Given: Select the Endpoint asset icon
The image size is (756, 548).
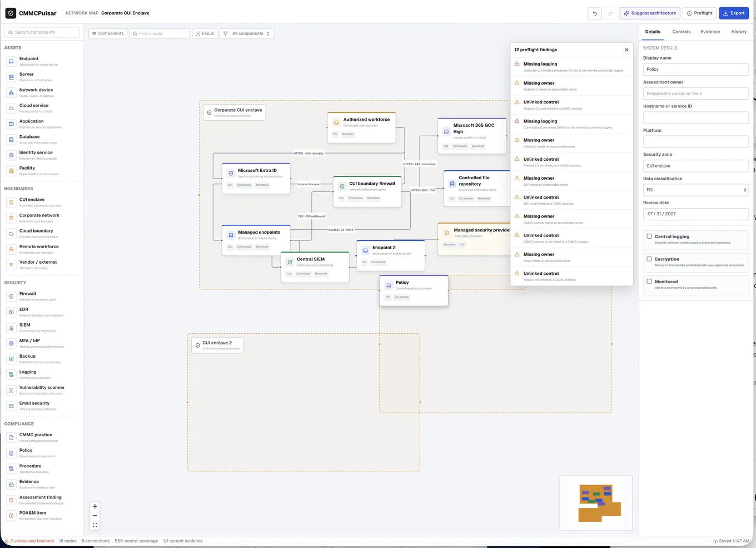Looking at the screenshot, I should point(11,61).
